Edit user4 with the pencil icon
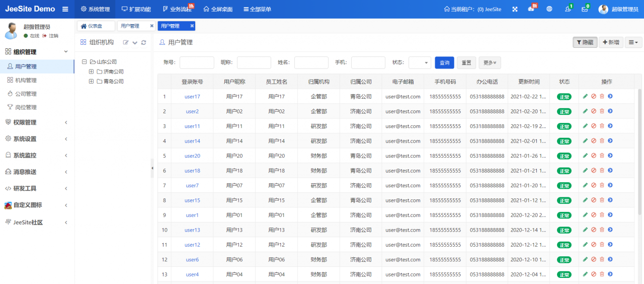 [585, 274]
